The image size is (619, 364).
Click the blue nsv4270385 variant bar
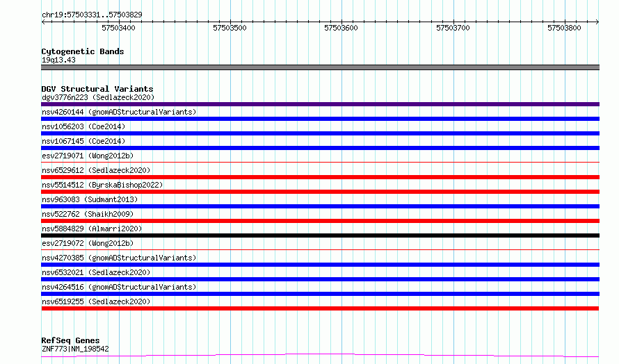(320, 265)
